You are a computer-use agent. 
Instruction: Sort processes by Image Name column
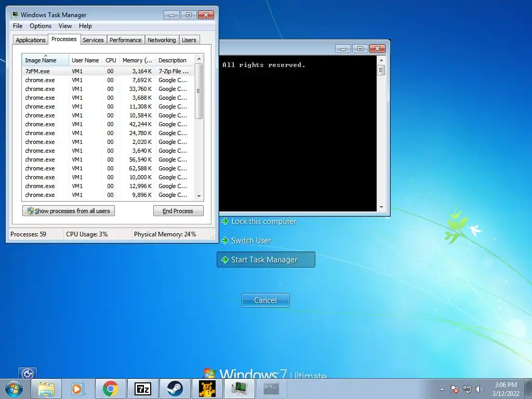click(46, 60)
